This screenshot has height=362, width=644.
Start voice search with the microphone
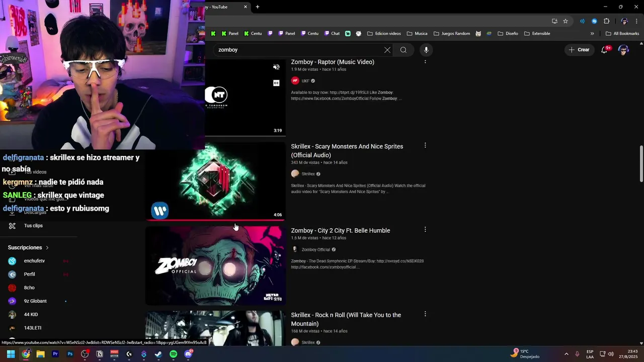[x=426, y=50]
